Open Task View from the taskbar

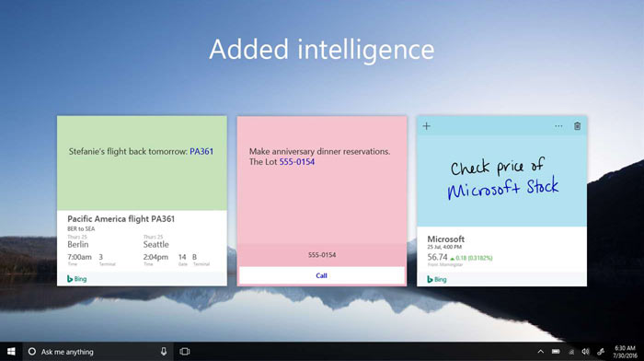(x=185, y=352)
